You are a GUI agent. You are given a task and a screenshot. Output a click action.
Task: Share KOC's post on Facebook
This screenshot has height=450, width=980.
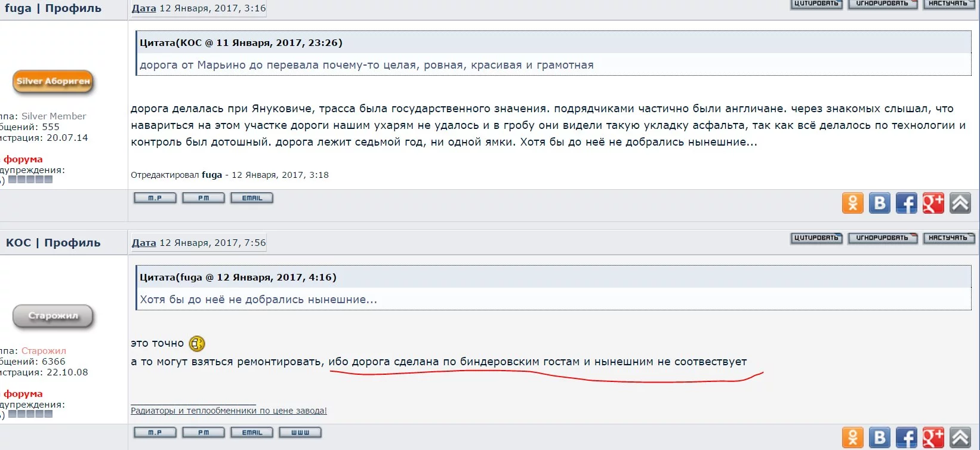[907, 437]
